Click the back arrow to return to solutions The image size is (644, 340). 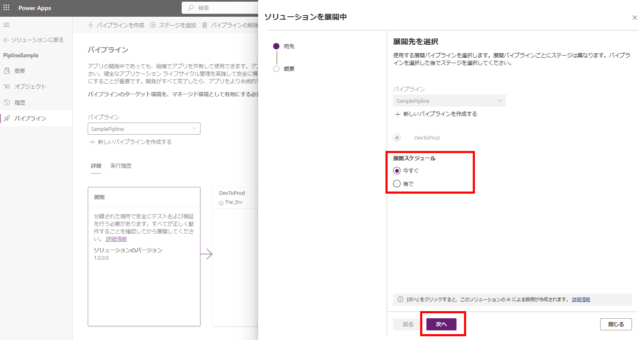point(6,40)
